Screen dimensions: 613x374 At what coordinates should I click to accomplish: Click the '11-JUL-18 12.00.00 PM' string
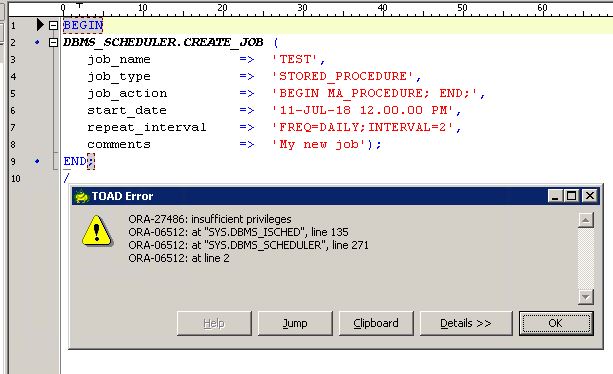pyautogui.click(x=362, y=110)
